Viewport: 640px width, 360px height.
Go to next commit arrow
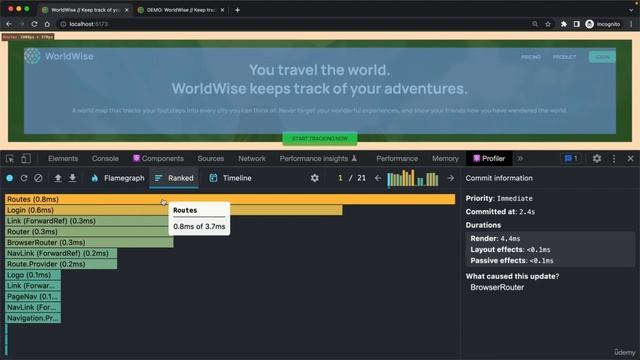point(451,178)
